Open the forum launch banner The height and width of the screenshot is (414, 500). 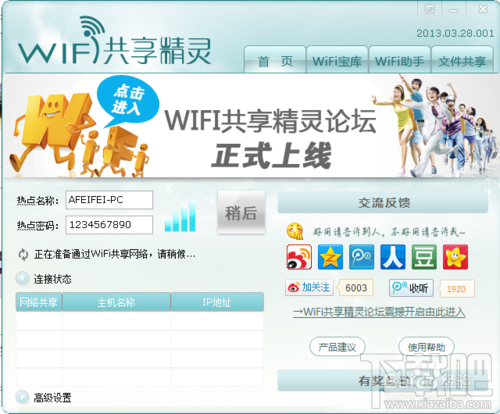coord(250,126)
